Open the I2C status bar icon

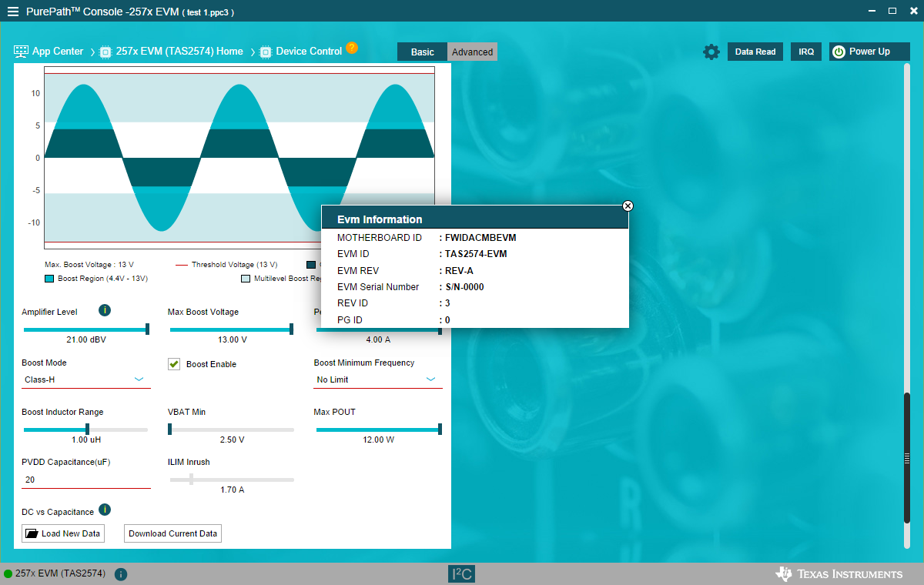[x=462, y=573]
